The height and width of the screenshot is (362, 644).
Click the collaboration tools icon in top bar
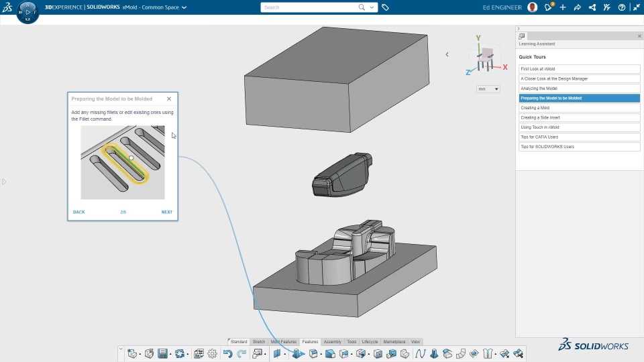coord(606,7)
